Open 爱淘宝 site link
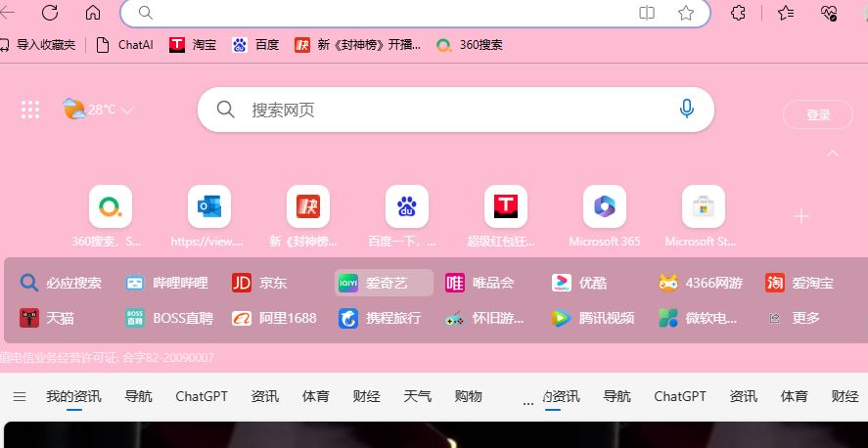The image size is (868, 448). click(x=799, y=284)
